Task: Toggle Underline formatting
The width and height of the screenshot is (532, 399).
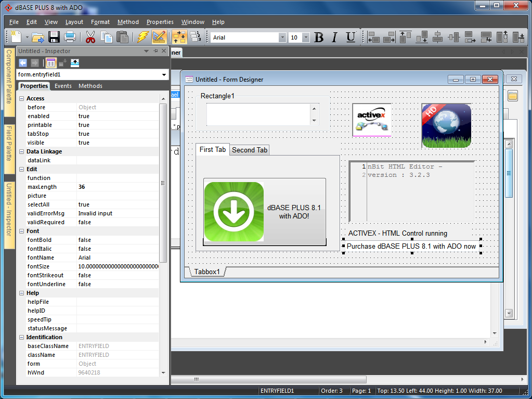Action: pos(351,37)
